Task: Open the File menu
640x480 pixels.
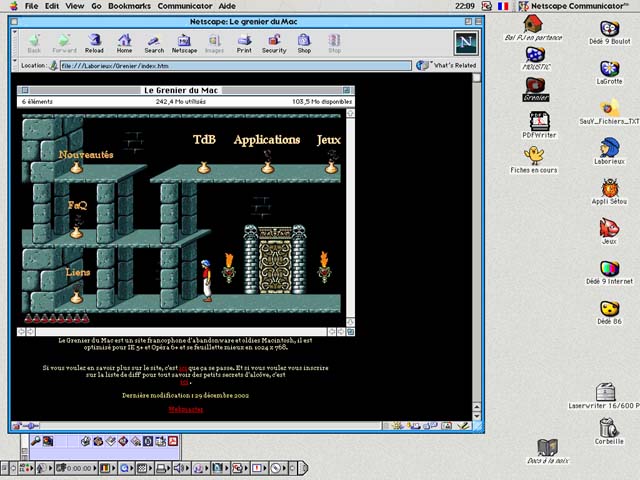Action: tap(31, 6)
